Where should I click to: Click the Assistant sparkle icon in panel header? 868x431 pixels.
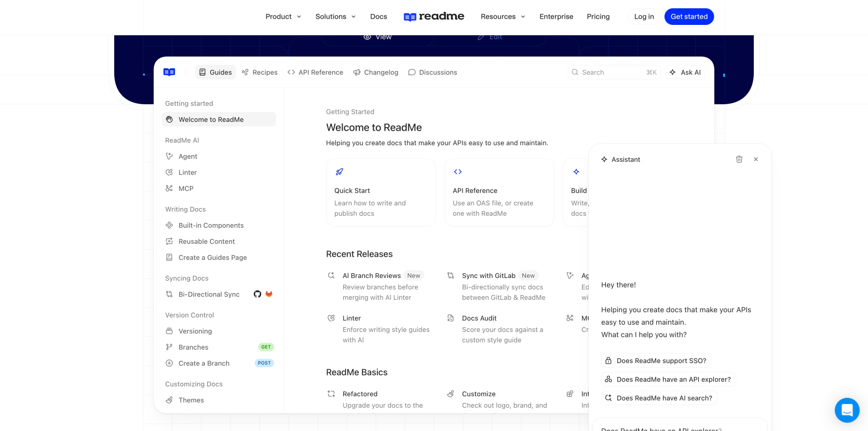coord(604,159)
